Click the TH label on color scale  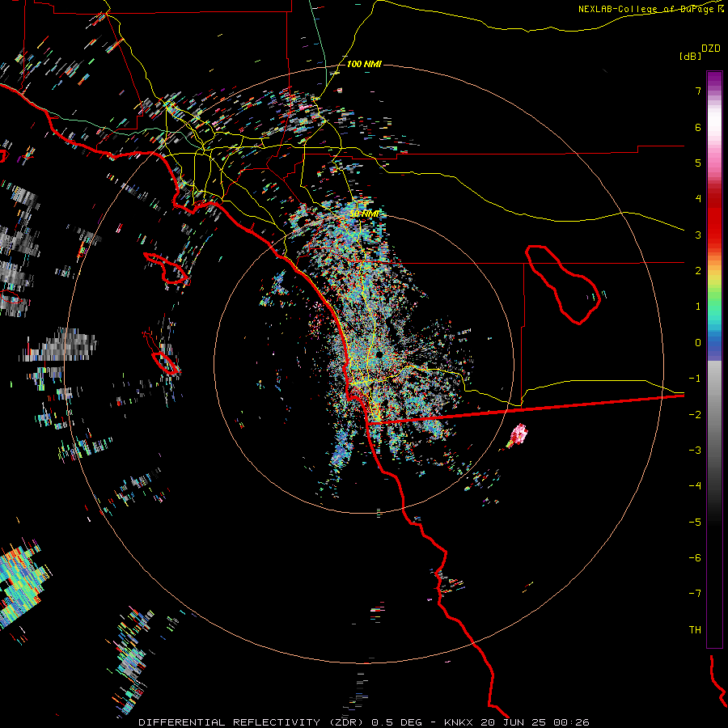[x=695, y=630]
